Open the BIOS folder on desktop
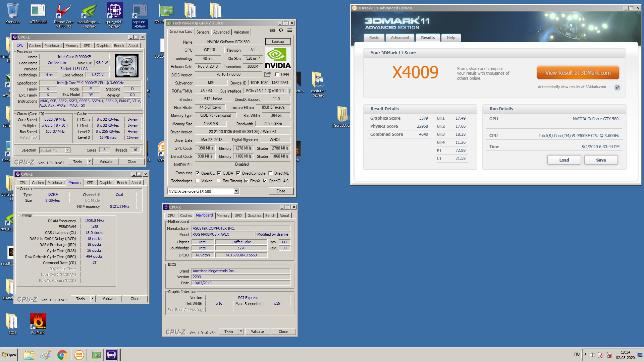 tap(12, 324)
